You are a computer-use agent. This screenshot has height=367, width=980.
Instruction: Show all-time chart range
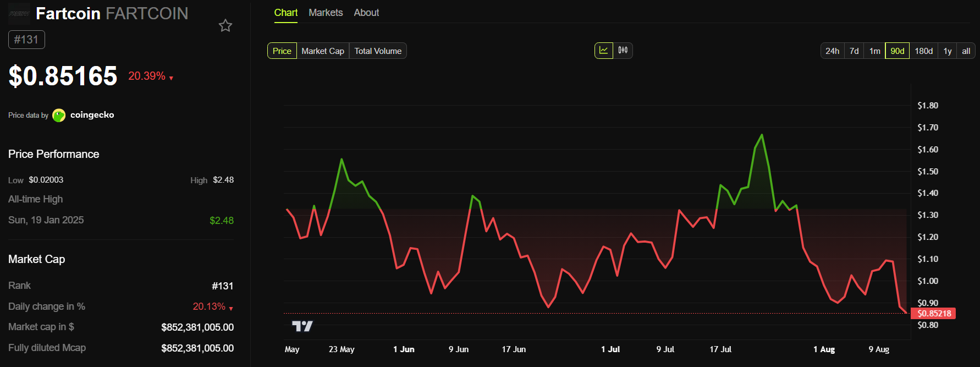point(966,51)
